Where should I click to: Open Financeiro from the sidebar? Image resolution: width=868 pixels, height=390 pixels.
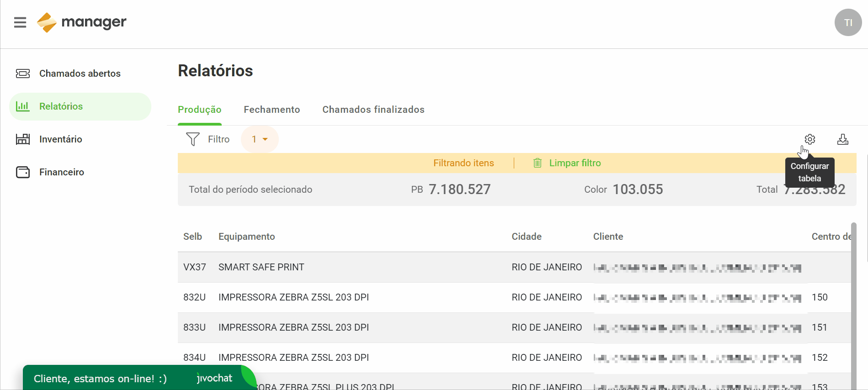point(80,172)
